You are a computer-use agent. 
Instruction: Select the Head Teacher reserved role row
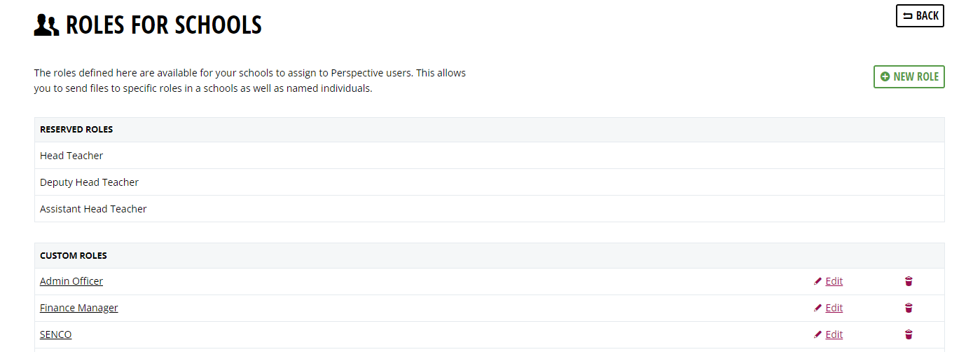(x=489, y=156)
